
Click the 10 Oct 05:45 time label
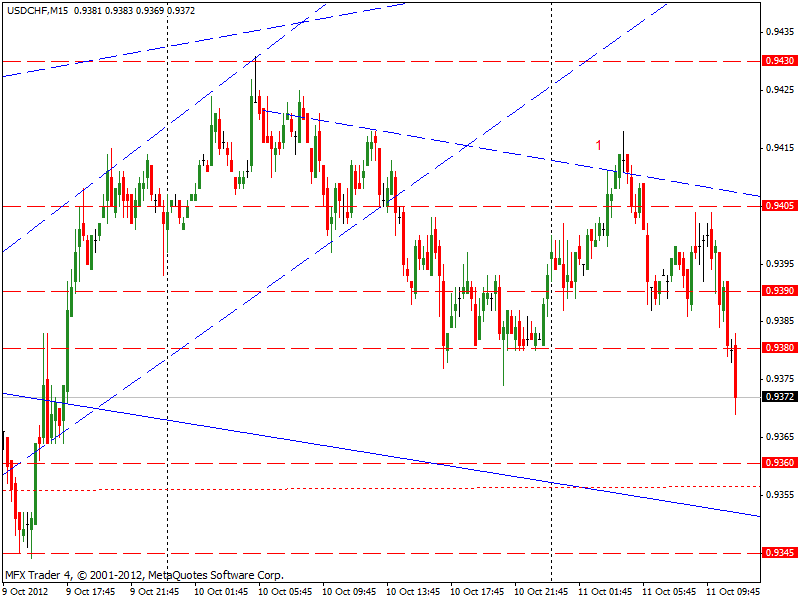point(285,591)
